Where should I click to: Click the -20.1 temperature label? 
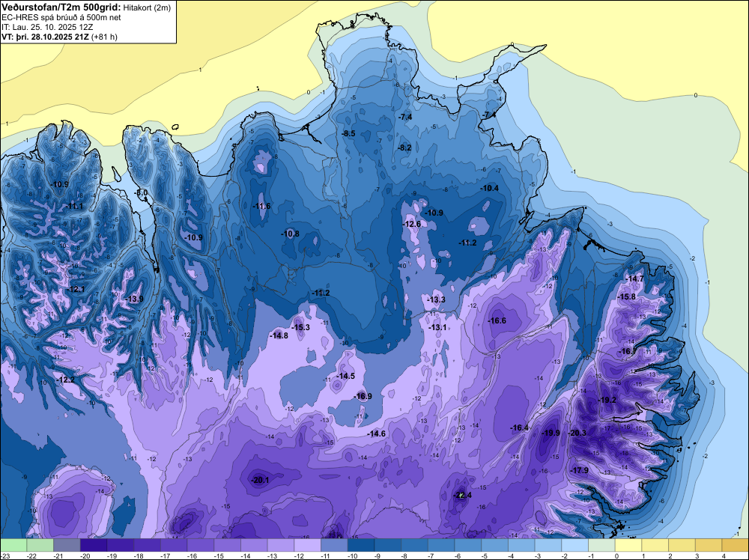(260, 481)
